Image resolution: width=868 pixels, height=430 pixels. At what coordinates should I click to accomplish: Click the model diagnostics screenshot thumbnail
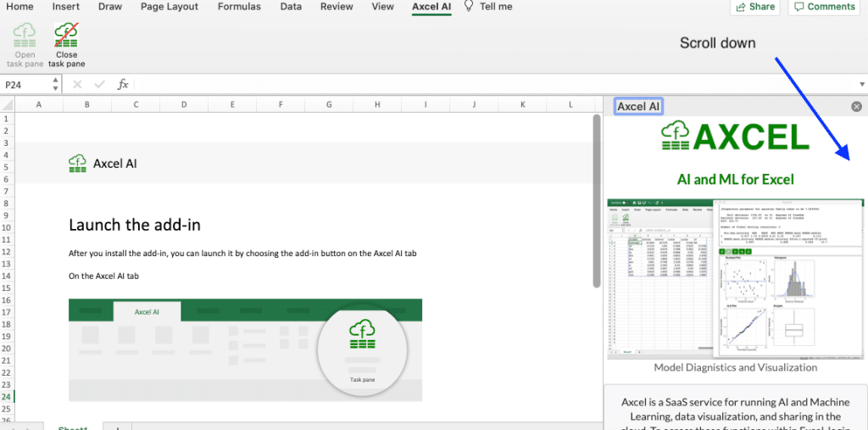click(x=736, y=279)
